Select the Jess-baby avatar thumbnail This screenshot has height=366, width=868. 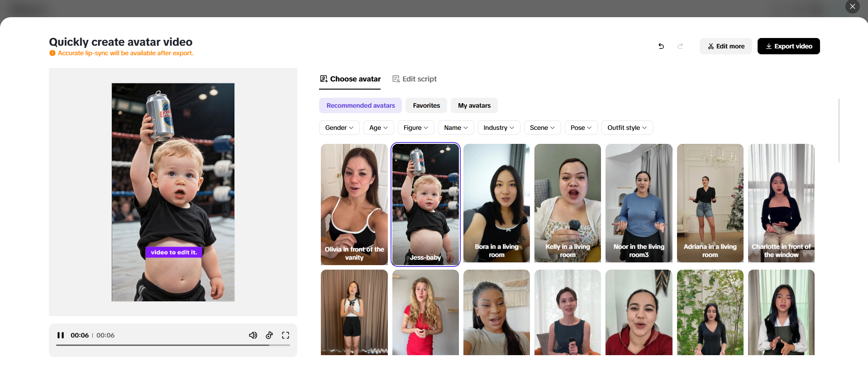pos(425,204)
